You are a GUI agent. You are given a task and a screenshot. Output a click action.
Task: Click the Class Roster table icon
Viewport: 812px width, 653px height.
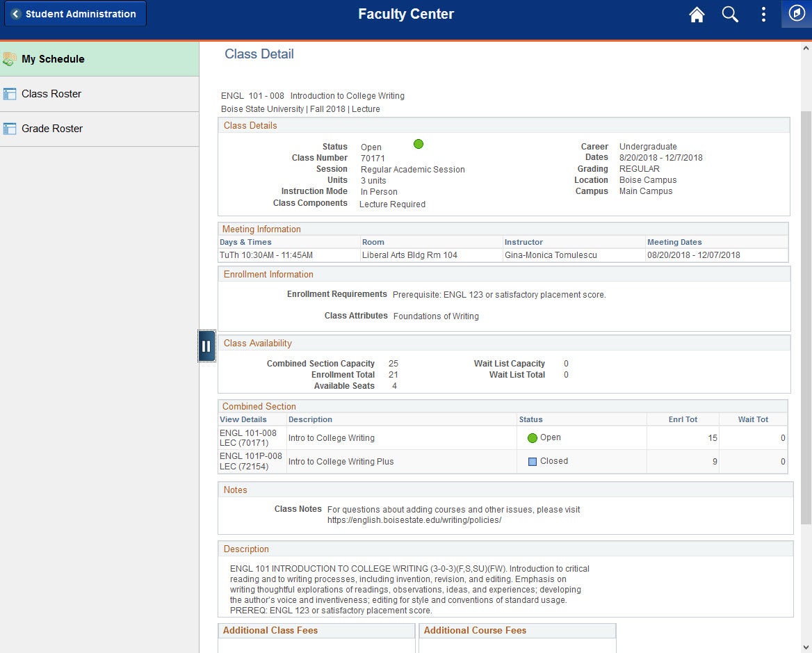[9, 94]
